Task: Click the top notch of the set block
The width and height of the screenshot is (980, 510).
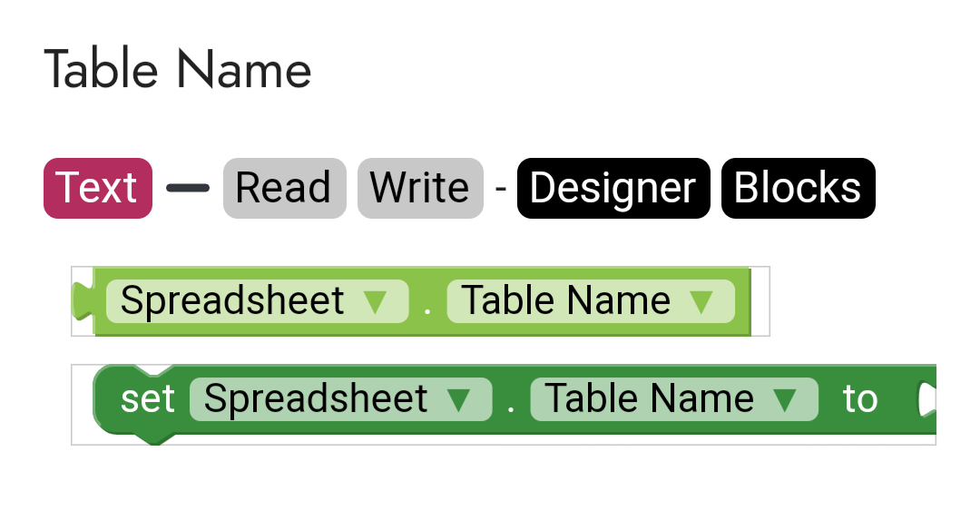Action: (154, 372)
